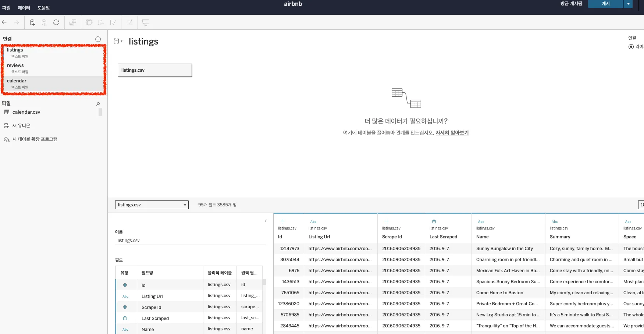Viewport: 644px width, 334px height.
Task: Open the 파일 menu
Action: point(6,8)
